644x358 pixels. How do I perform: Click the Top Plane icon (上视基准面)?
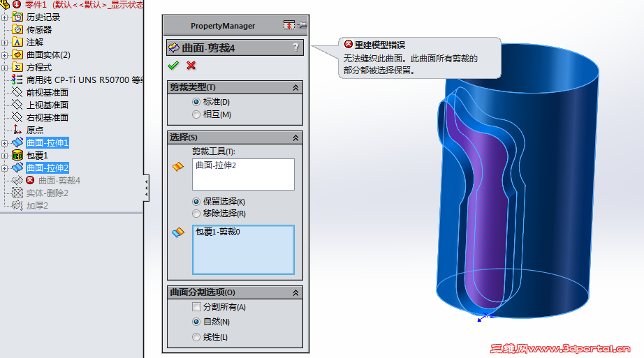[17, 105]
